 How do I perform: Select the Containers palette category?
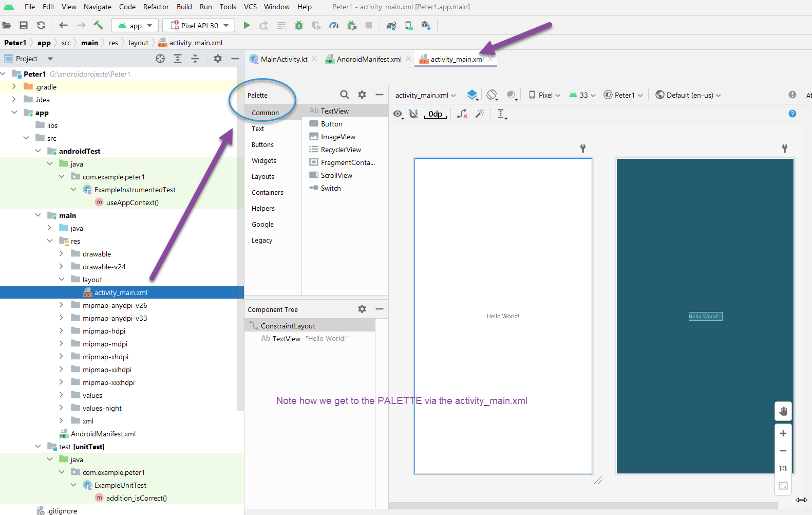(x=268, y=192)
